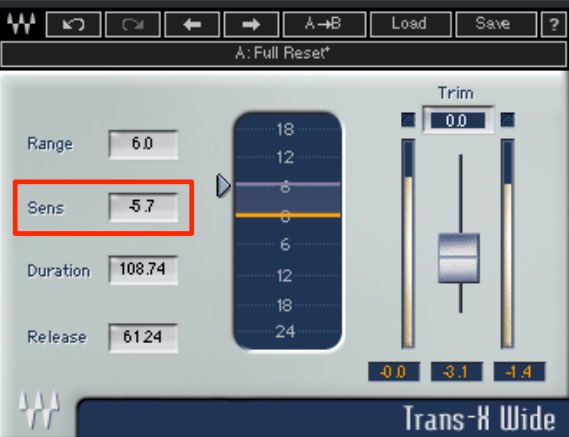Click the Waves logo at bottom left

pos(39,409)
